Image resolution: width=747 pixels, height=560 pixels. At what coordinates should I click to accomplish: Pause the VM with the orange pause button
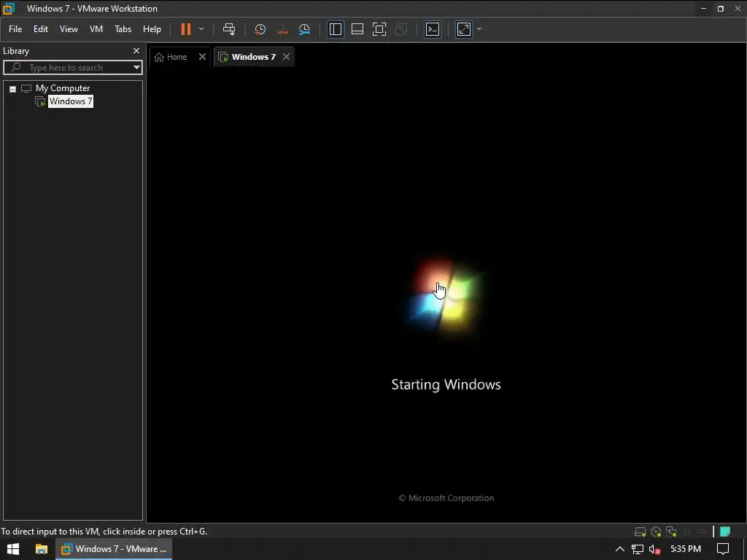click(186, 29)
